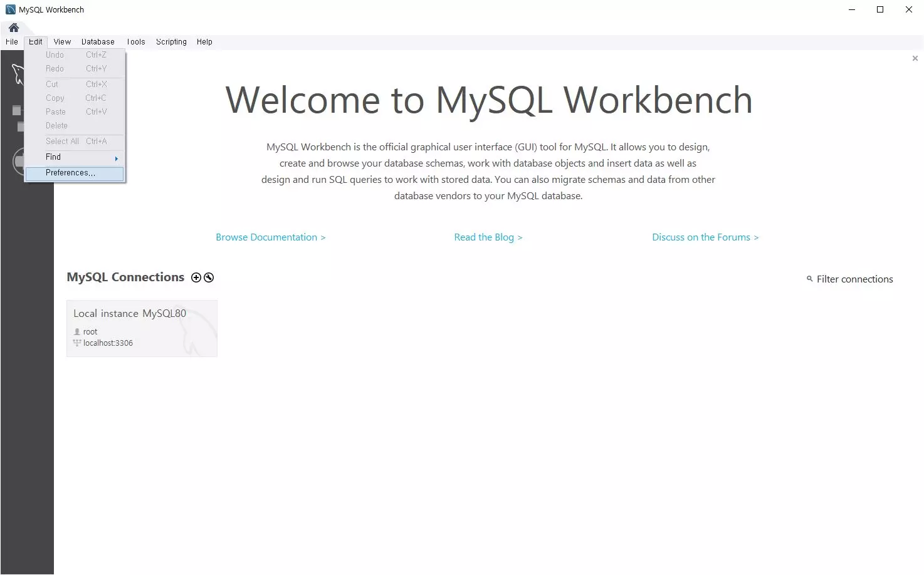Click the Filter connections search field
Screen dimensions: 924x575
click(x=854, y=279)
